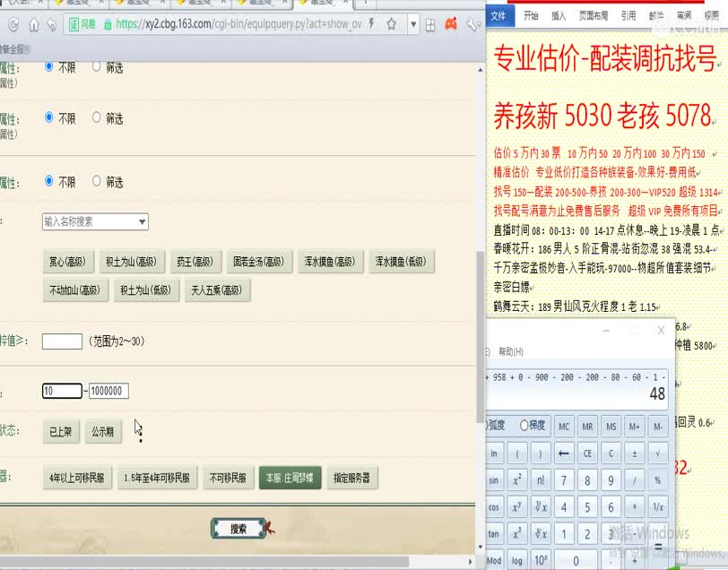
Task: Open the browser grid apps icon
Action: 430,24
